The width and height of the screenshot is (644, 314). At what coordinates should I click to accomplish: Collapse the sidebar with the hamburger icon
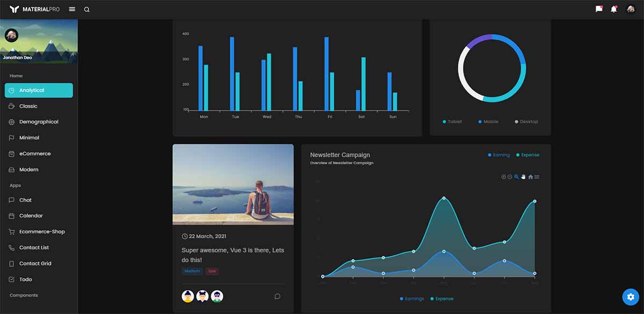(x=71, y=9)
